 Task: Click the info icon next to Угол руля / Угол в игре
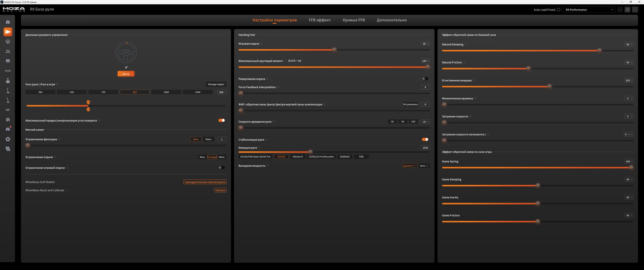tap(57, 84)
